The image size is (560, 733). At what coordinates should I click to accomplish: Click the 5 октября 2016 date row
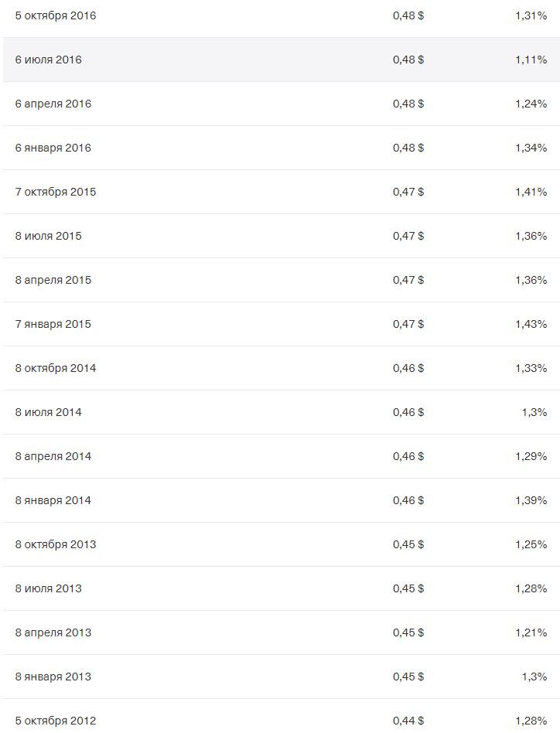(56, 15)
